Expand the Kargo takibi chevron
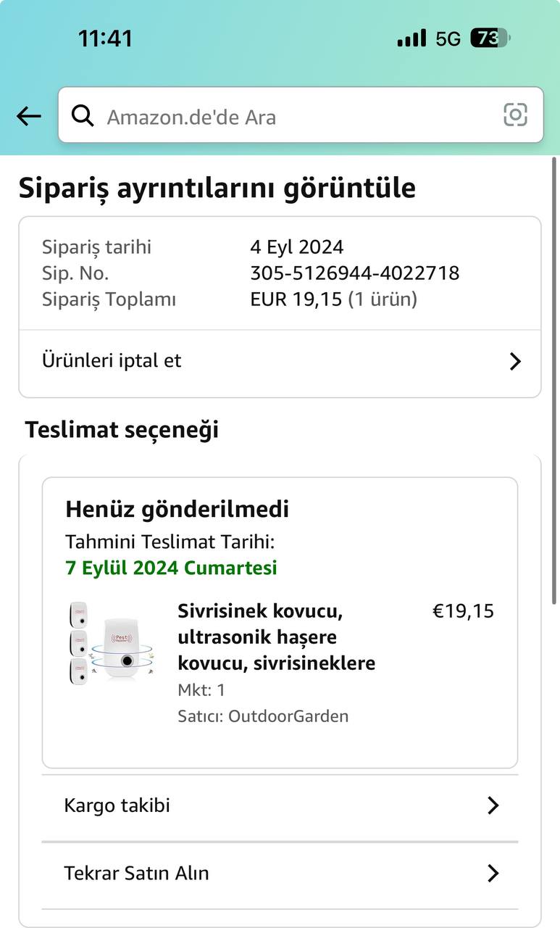The image size is (560, 928). (493, 805)
